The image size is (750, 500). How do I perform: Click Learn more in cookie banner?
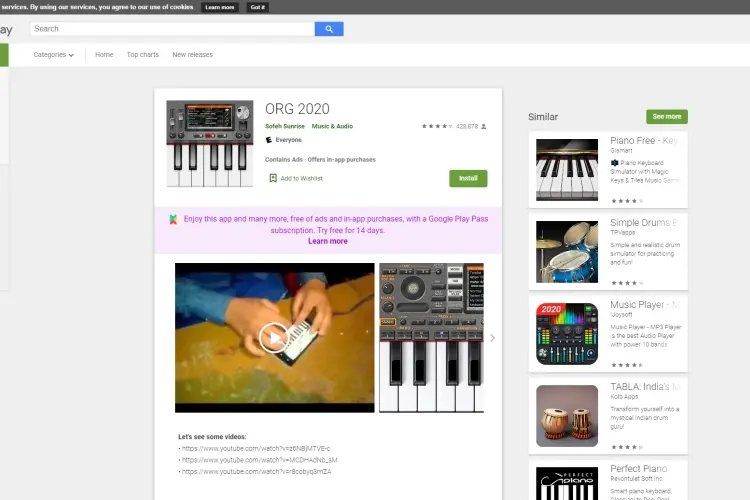[x=220, y=7]
